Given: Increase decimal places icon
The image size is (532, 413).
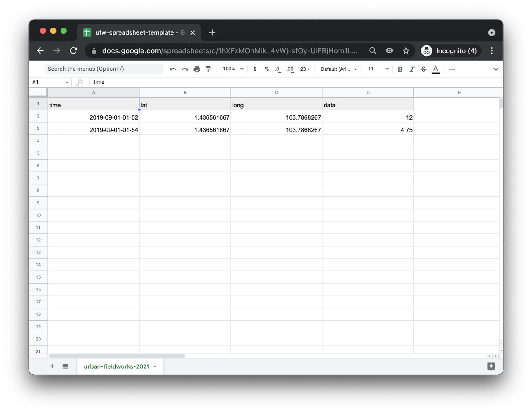Looking at the screenshot, I should [x=290, y=69].
